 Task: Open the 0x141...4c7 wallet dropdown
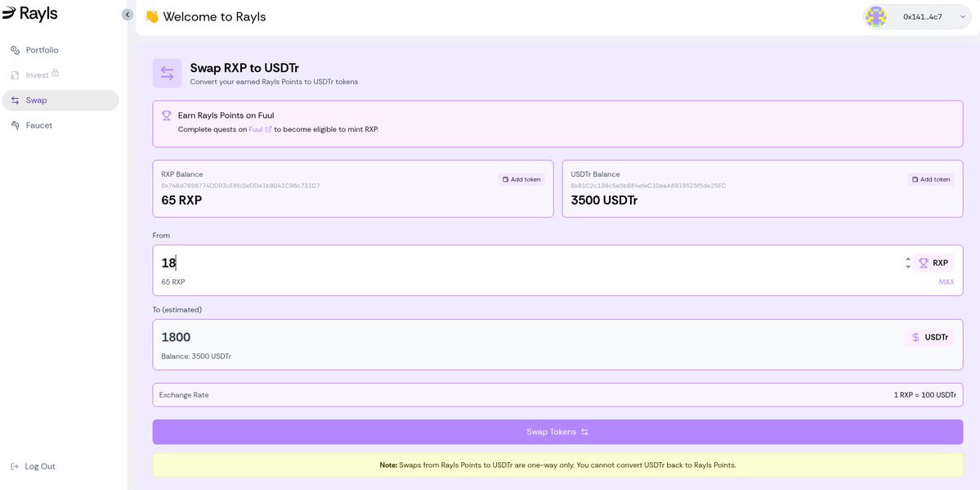tap(922, 16)
